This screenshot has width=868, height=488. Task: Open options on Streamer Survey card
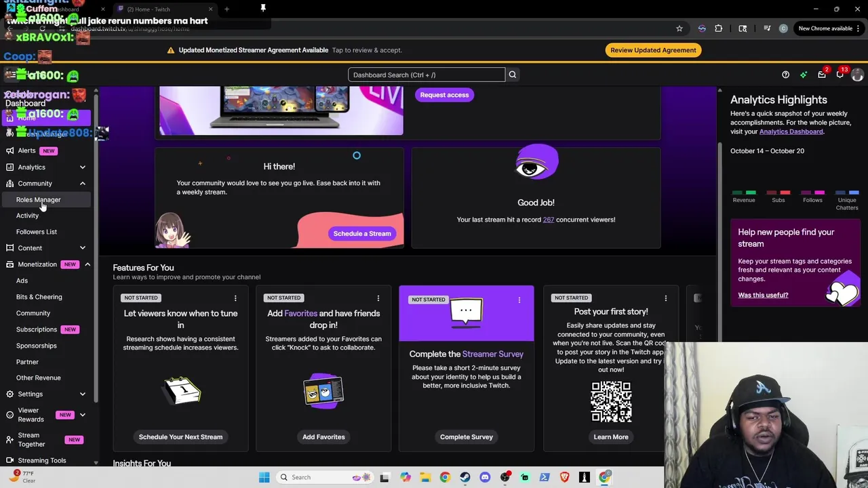(519, 300)
